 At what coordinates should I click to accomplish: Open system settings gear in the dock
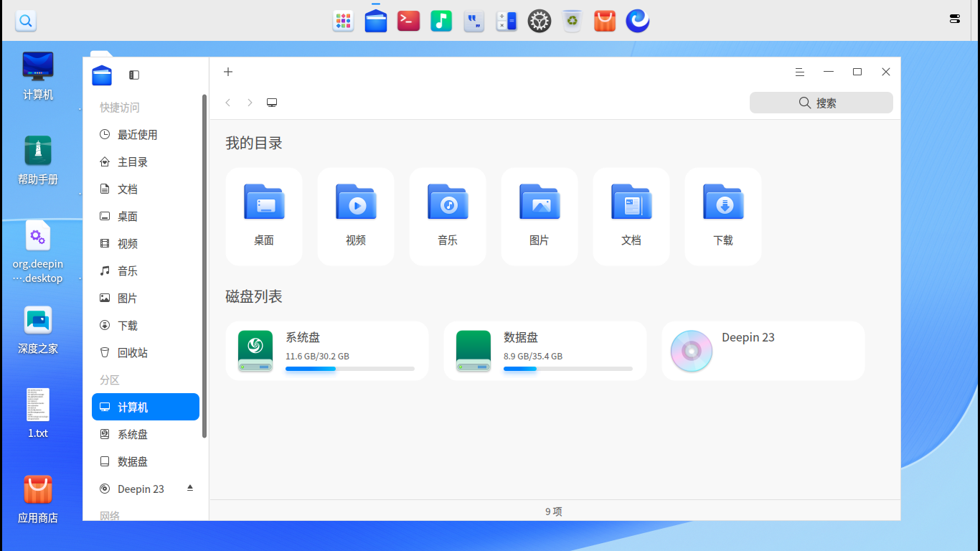pos(540,21)
